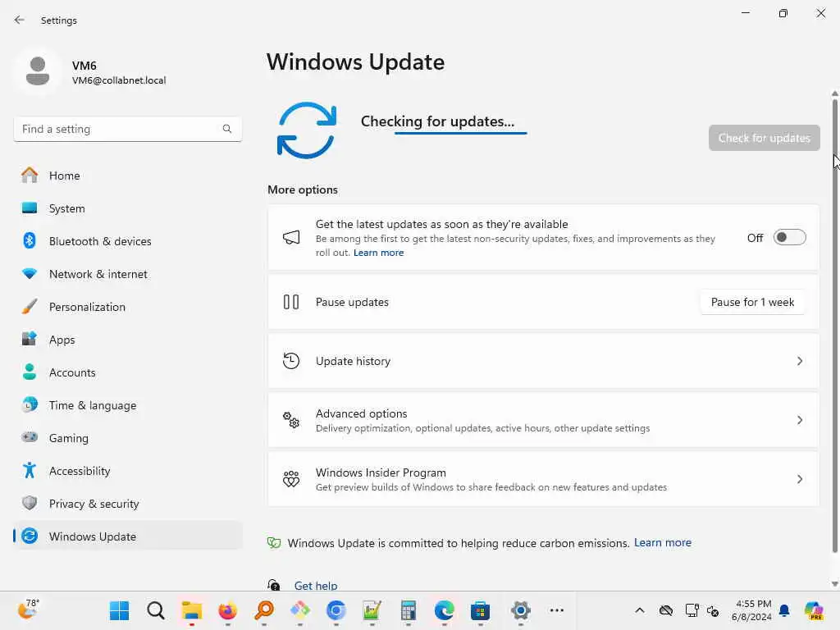
Task: Expand Advanced options chevron
Action: 799,420
